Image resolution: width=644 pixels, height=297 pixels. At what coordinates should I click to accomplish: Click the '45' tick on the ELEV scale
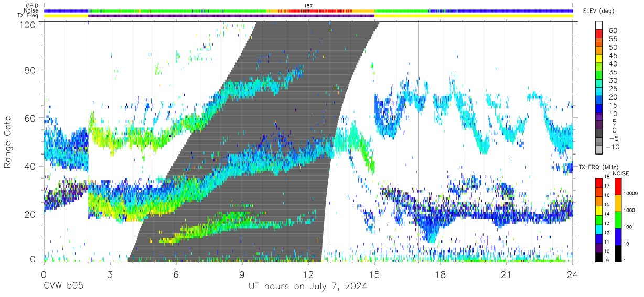point(613,55)
